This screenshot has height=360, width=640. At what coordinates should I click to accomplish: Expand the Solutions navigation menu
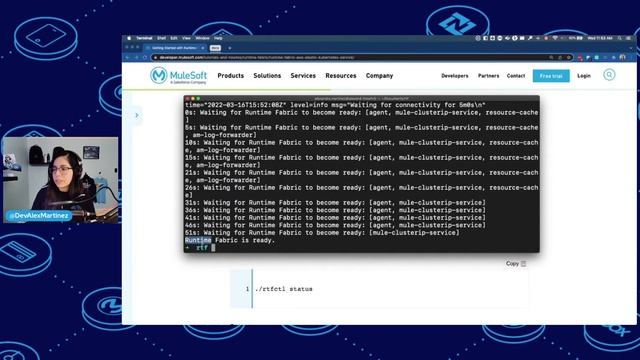(267, 76)
